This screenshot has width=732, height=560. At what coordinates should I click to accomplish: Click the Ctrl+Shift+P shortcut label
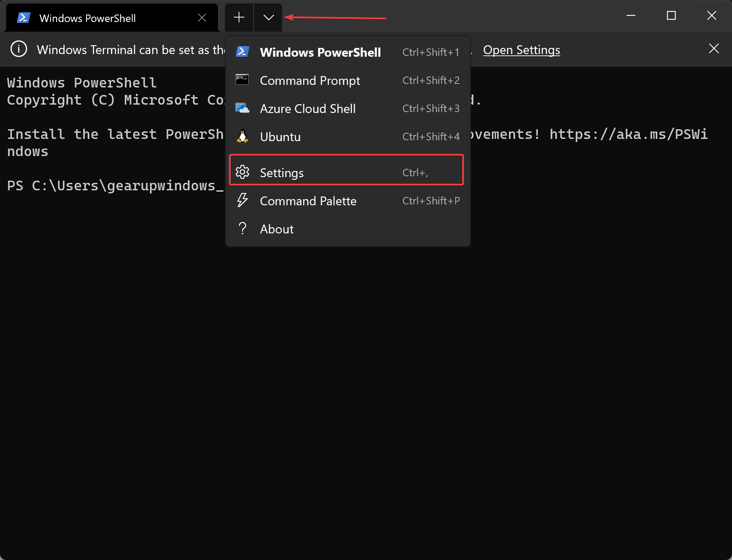431,201
